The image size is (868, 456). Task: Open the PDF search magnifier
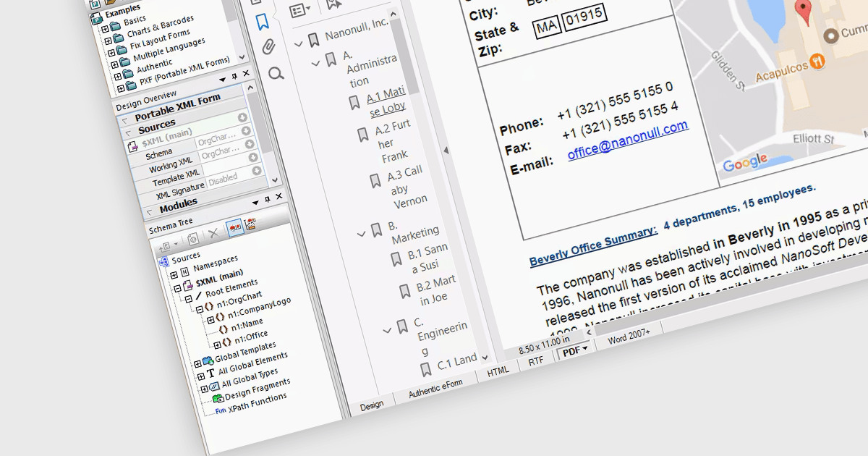tap(275, 73)
